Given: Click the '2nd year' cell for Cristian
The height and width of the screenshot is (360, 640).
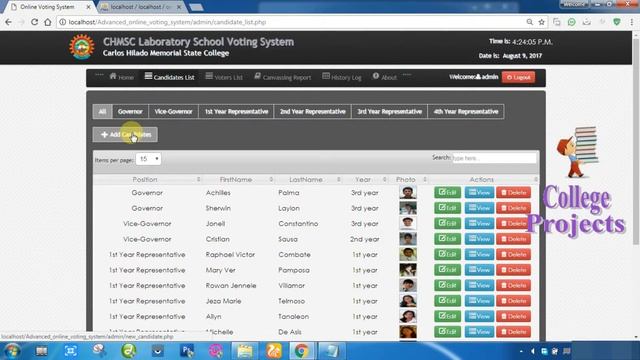Looking at the screenshot, I should click(364, 239).
